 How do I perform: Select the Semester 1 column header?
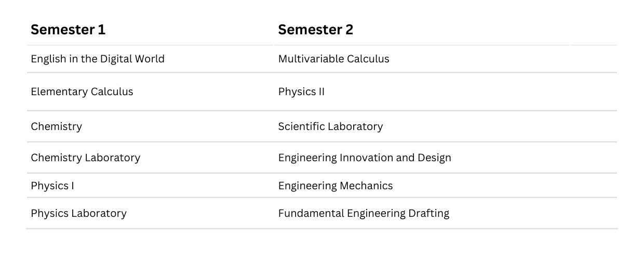click(68, 30)
